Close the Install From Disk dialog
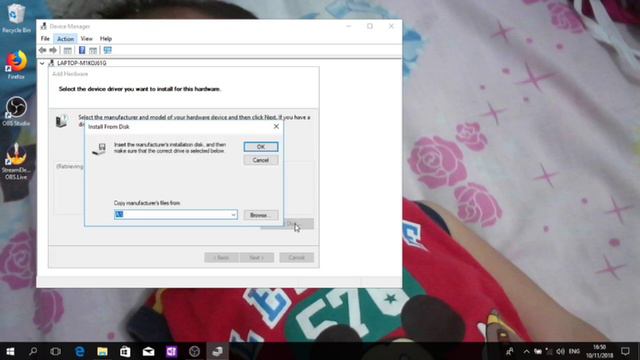This screenshot has height=360, width=640. tap(276, 127)
